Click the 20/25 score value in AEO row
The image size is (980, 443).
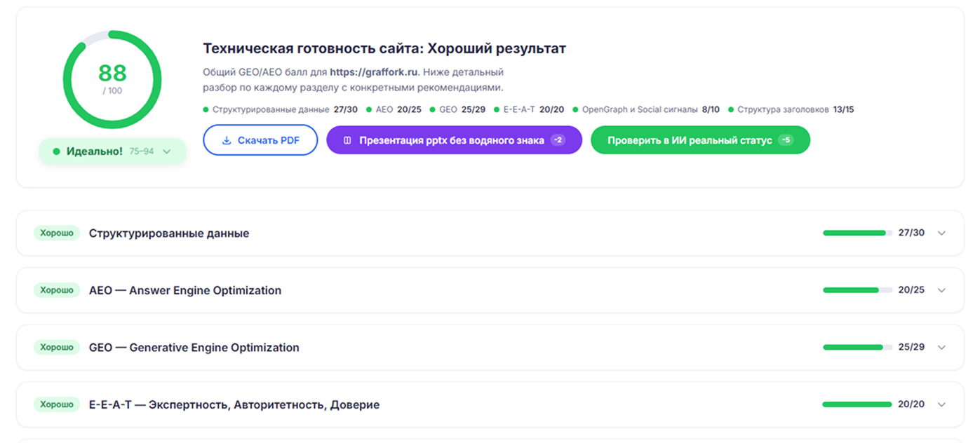point(911,290)
